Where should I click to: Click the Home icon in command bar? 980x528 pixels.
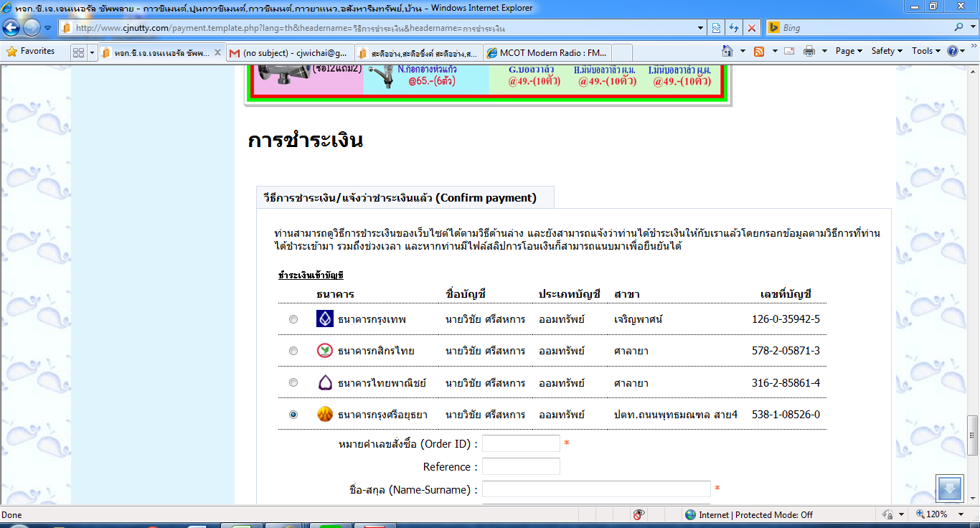(x=727, y=51)
